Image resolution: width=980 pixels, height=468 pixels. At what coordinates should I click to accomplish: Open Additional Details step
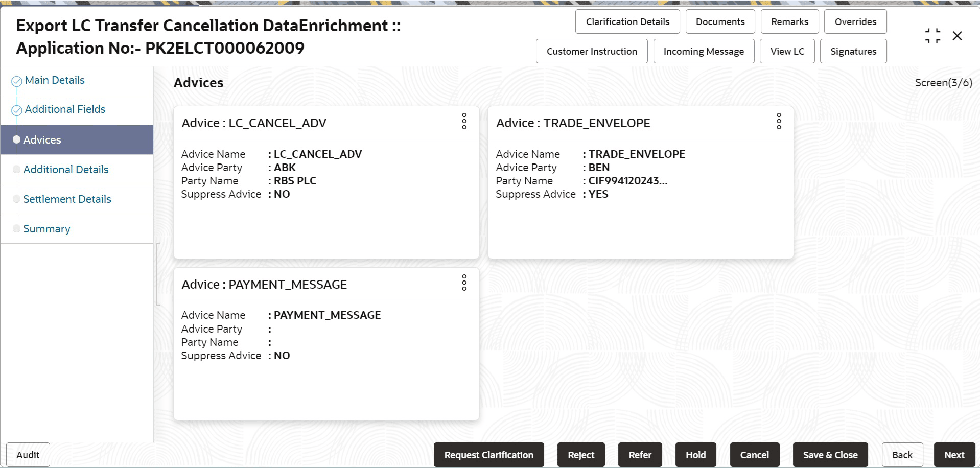66,170
